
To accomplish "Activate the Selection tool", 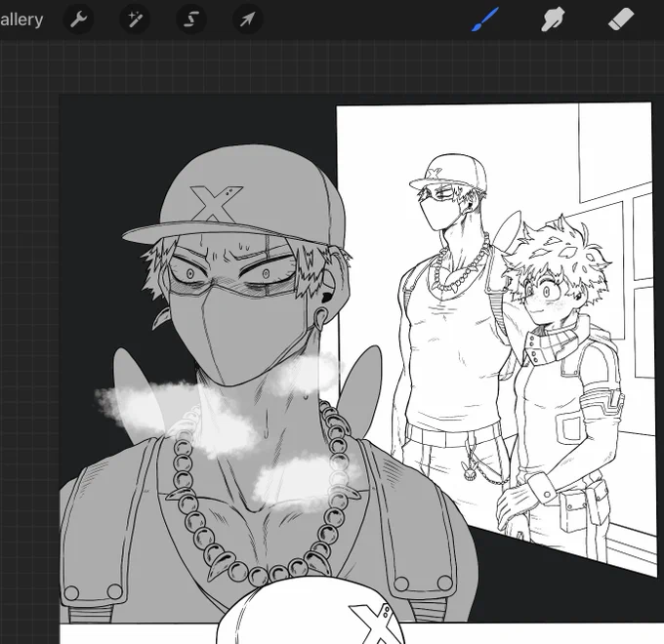I will [x=191, y=20].
